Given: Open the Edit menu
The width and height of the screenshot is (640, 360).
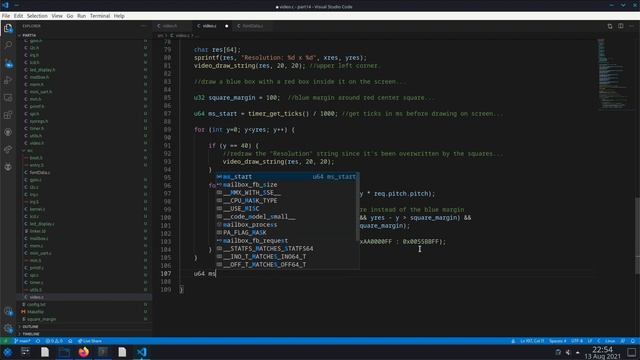Looking at the screenshot, I should point(18,16).
